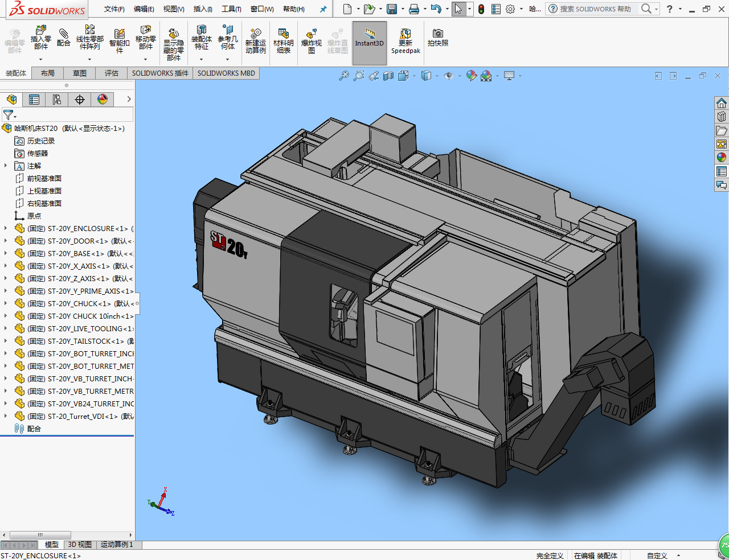Switch to the 评估 (Evaluate) tab
Viewport: 729px width, 560px height.
pos(111,73)
